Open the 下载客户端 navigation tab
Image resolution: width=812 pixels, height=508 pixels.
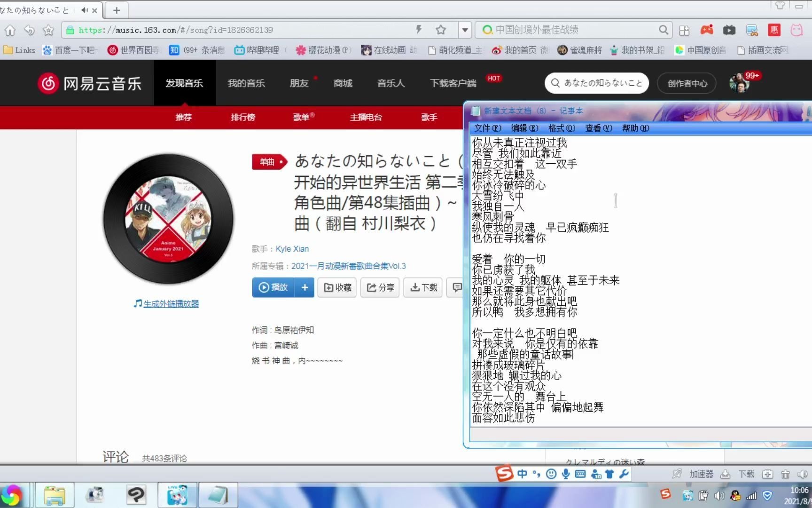click(x=453, y=83)
